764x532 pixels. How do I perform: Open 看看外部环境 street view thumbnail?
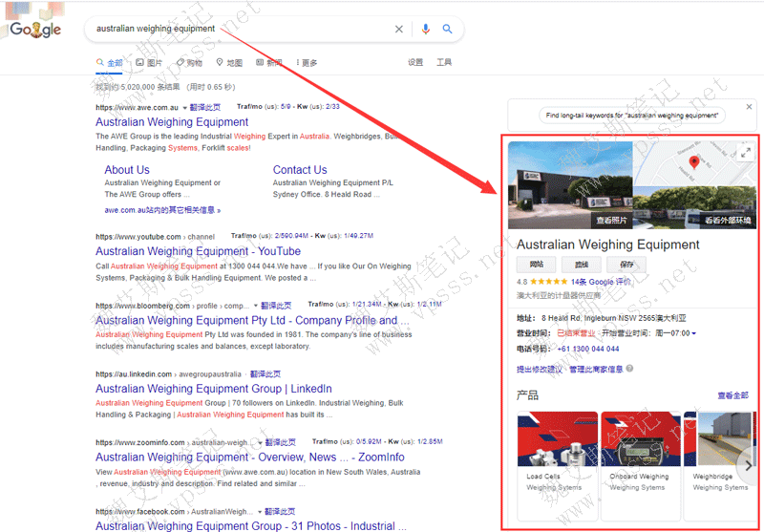pyautogui.click(x=695, y=207)
